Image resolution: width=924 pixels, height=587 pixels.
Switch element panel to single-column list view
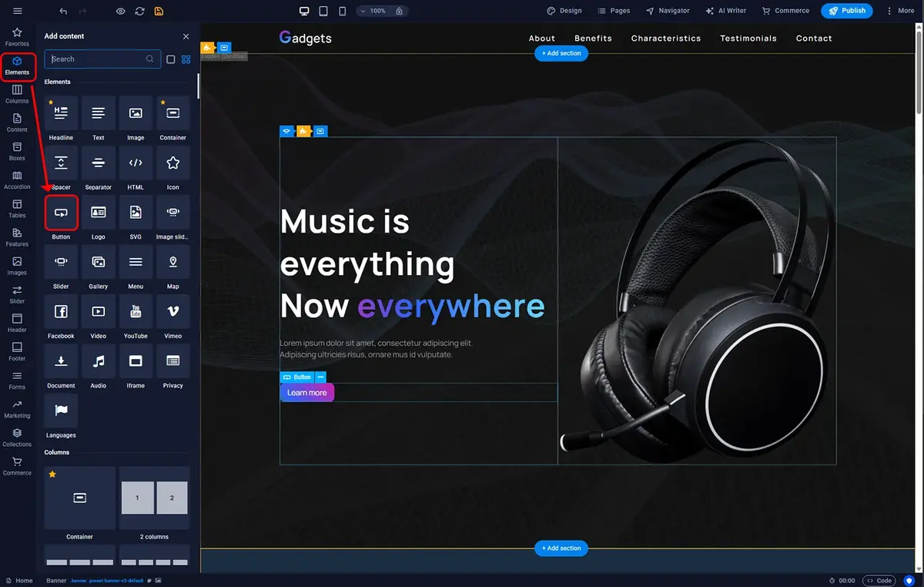click(171, 59)
